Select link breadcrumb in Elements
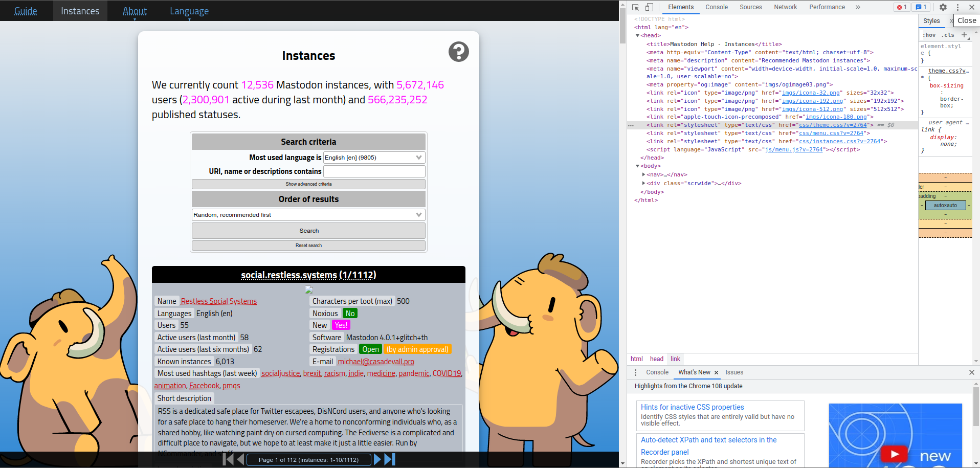The width and height of the screenshot is (980, 468). (675, 359)
